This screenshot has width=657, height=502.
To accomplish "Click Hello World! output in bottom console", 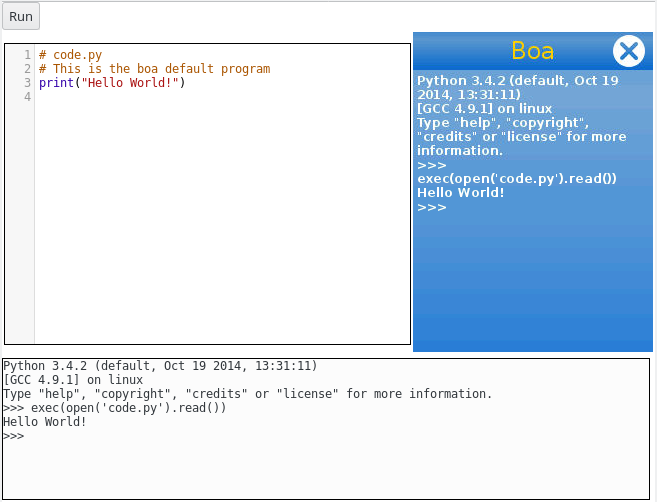I will [x=45, y=422].
